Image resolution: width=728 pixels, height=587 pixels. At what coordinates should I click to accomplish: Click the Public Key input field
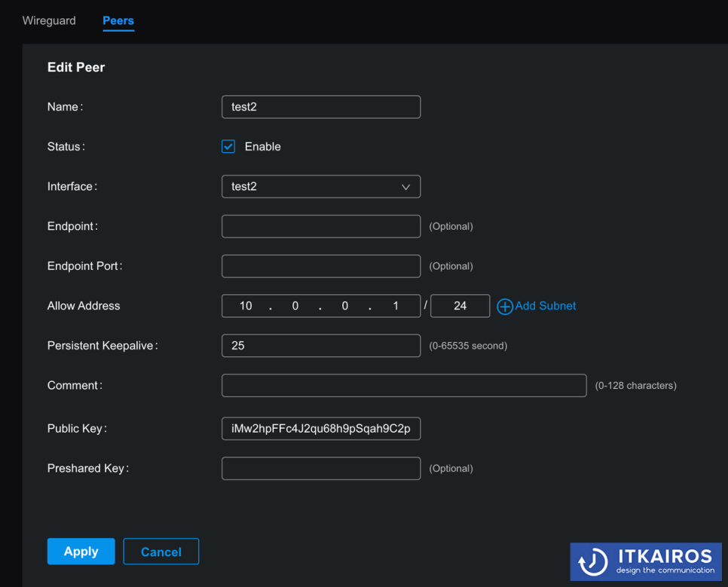(321, 428)
